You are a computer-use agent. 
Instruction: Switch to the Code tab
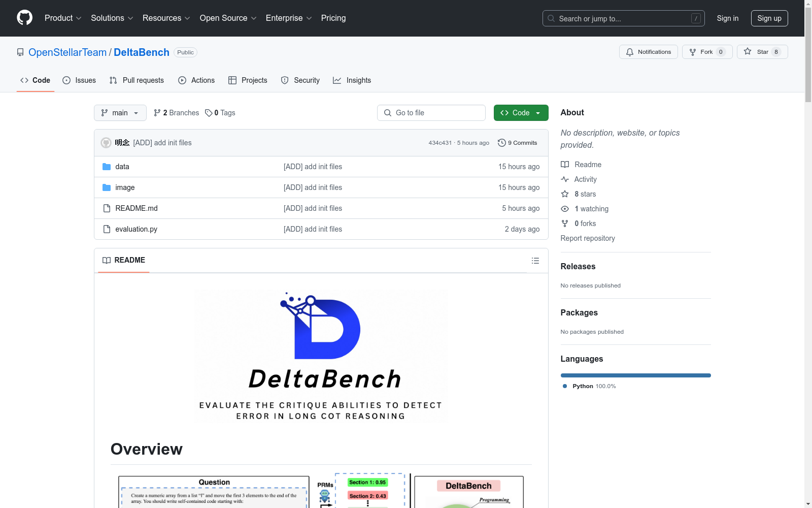point(36,80)
